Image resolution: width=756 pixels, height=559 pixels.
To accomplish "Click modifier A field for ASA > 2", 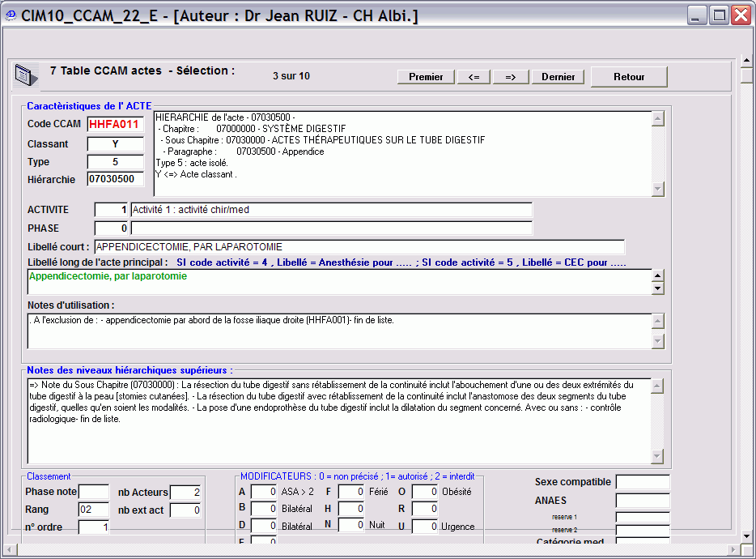I will coord(264,492).
